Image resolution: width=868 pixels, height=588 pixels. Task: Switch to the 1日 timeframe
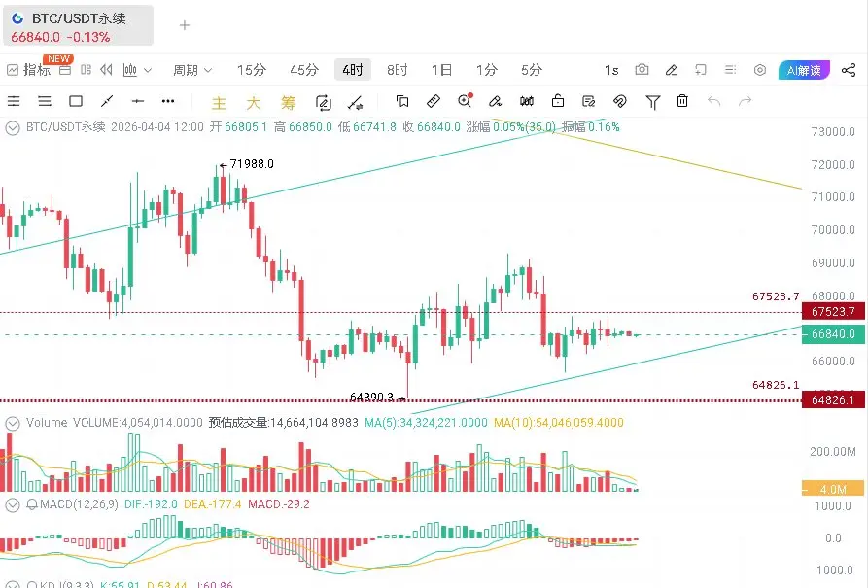coord(441,70)
